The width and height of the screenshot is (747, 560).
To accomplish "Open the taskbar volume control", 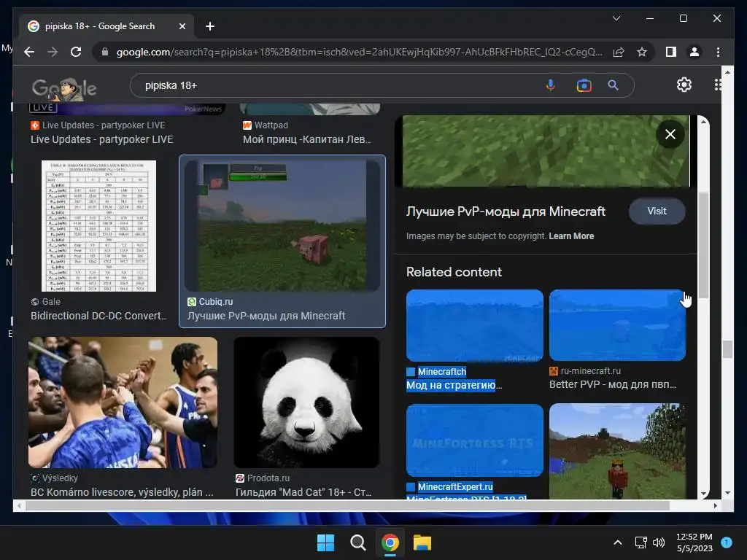I will pos(659,542).
